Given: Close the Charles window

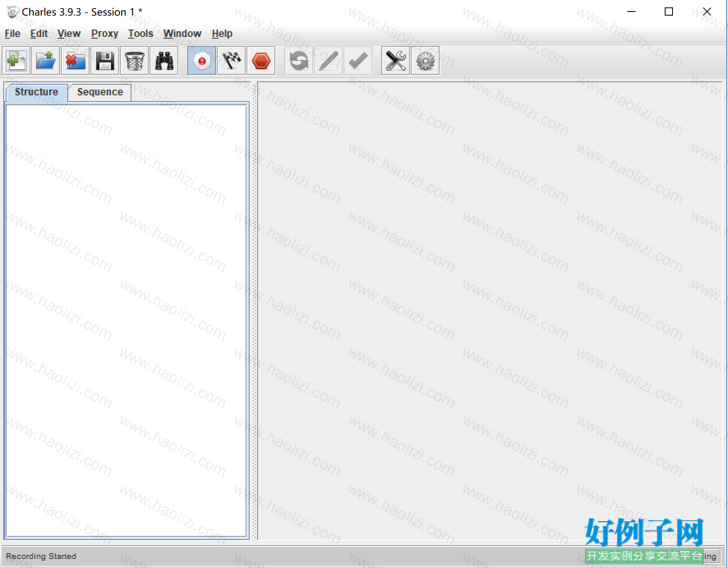Looking at the screenshot, I should pyautogui.click(x=707, y=12).
